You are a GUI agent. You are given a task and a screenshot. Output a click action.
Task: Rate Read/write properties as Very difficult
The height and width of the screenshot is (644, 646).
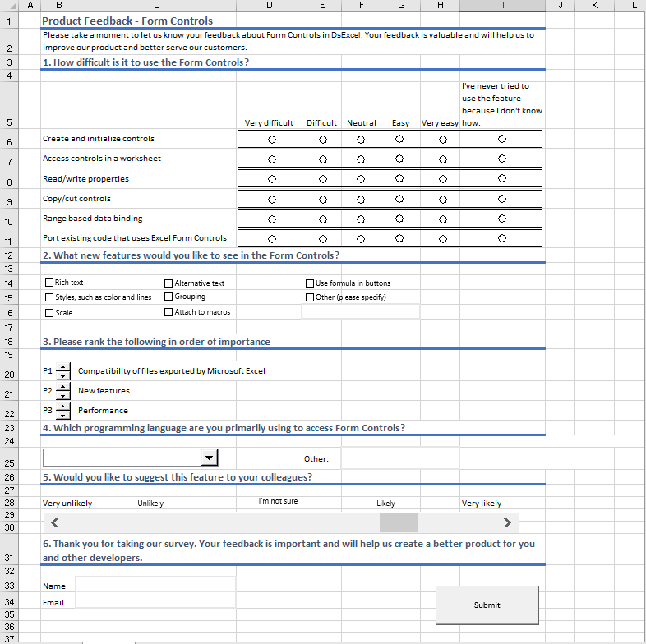pyautogui.click(x=272, y=179)
